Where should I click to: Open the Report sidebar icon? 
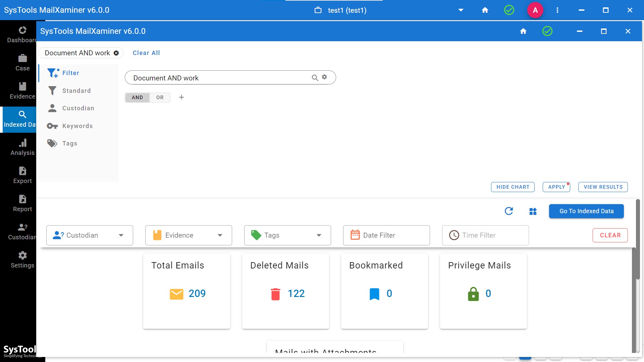point(22,199)
